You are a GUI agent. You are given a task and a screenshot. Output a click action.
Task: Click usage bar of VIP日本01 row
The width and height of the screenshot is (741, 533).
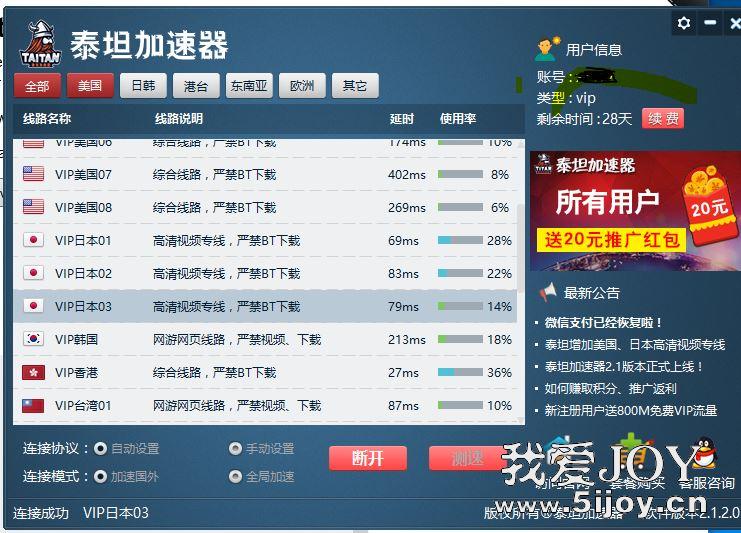460,240
